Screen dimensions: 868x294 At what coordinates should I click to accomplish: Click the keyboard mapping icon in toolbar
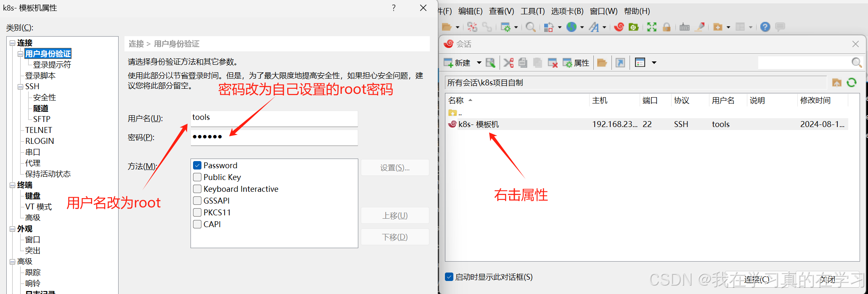[685, 27]
